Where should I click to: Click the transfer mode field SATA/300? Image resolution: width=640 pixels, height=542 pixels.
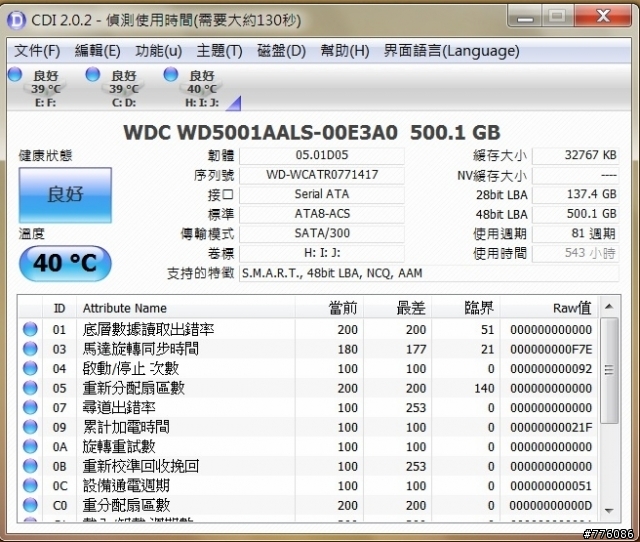coord(322,234)
